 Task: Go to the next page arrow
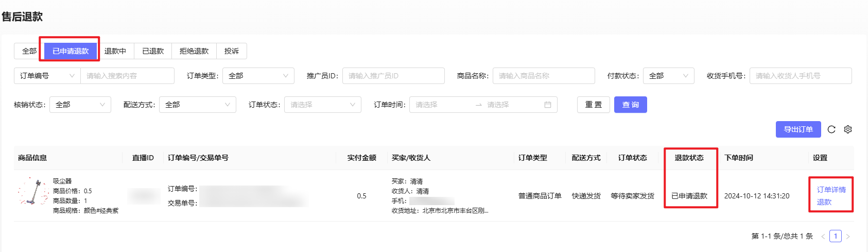(848, 237)
